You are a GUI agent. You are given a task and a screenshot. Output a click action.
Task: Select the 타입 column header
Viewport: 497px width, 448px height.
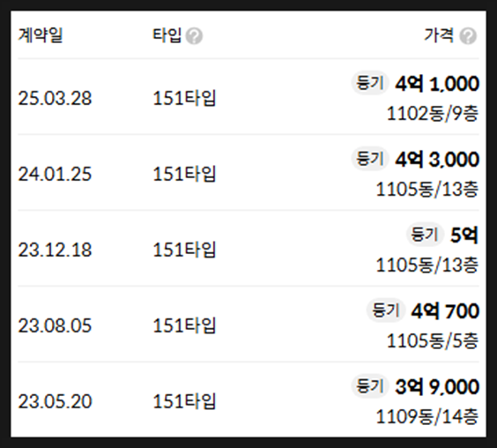[167, 35]
